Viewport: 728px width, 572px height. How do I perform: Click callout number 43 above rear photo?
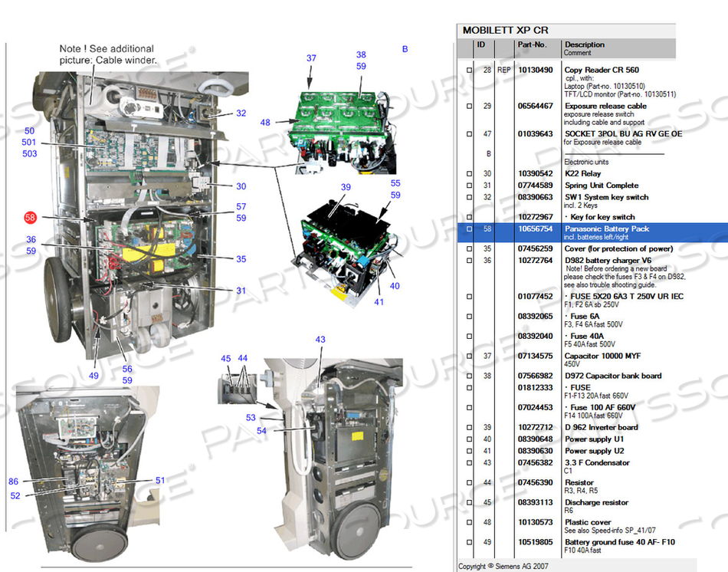click(320, 339)
